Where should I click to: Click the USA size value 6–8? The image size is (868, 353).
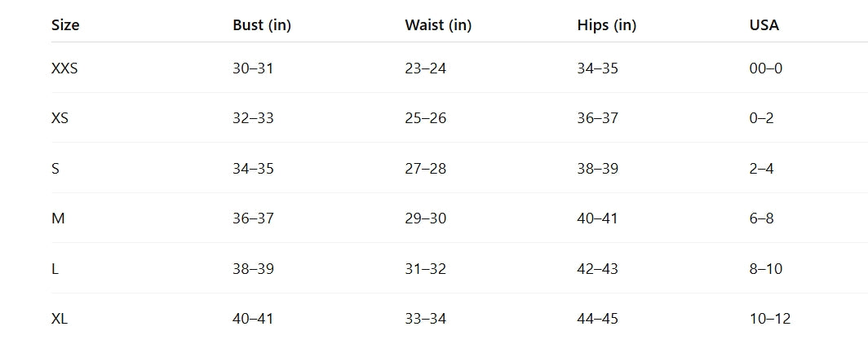pos(761,218)
